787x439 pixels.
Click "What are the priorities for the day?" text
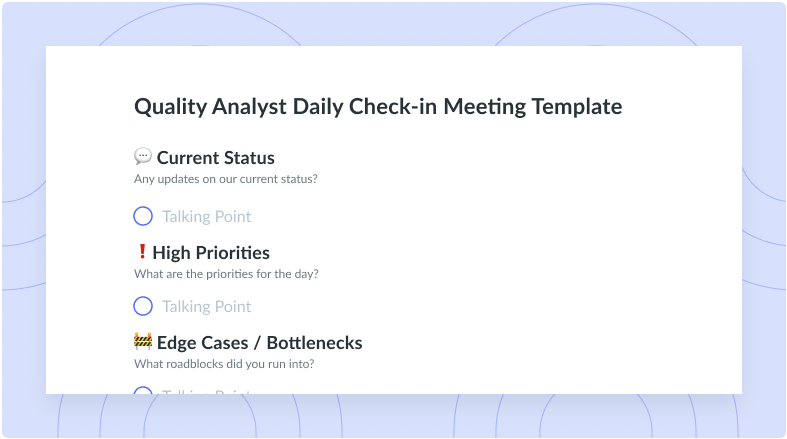[226, 274]
